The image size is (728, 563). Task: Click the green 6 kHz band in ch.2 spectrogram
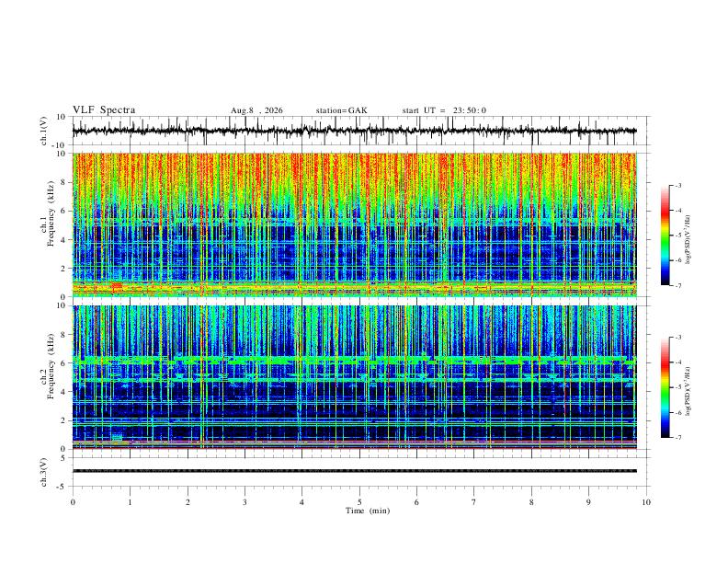354,360
